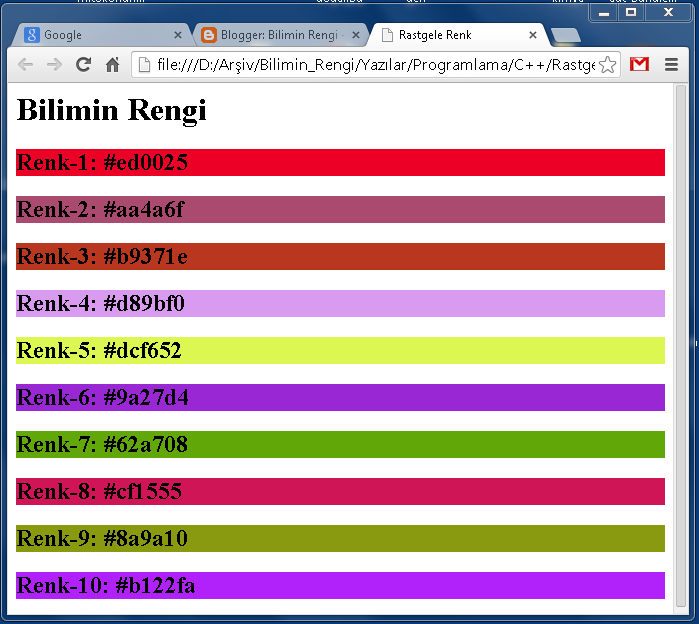Minimize the Chrome window
Viewport: 699px width, 624px height.
[x=604, y=12]
